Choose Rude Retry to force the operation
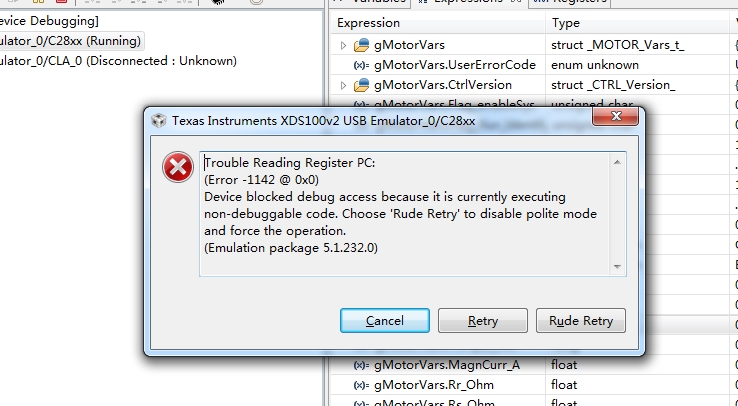 tap(581, 320)
